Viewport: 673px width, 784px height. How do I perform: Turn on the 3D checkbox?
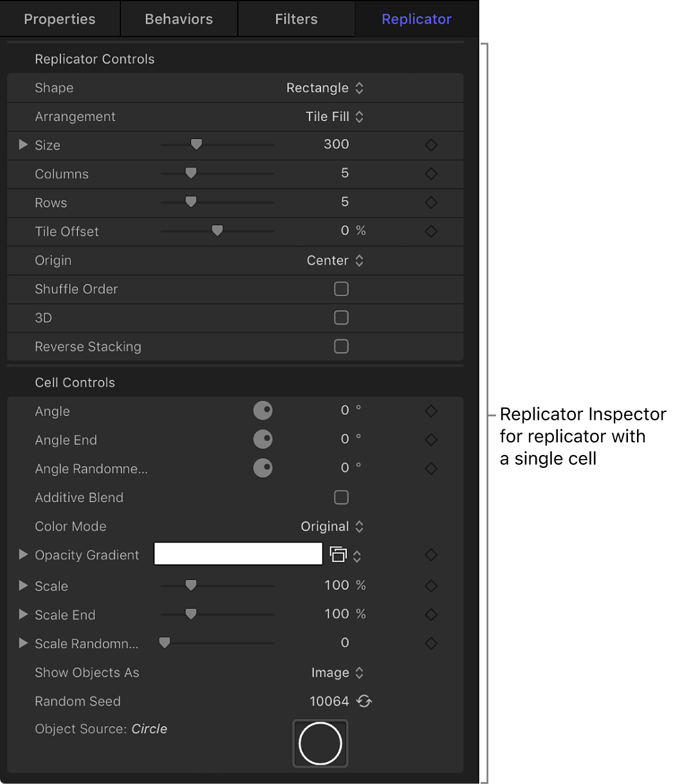tap(341, 317)
